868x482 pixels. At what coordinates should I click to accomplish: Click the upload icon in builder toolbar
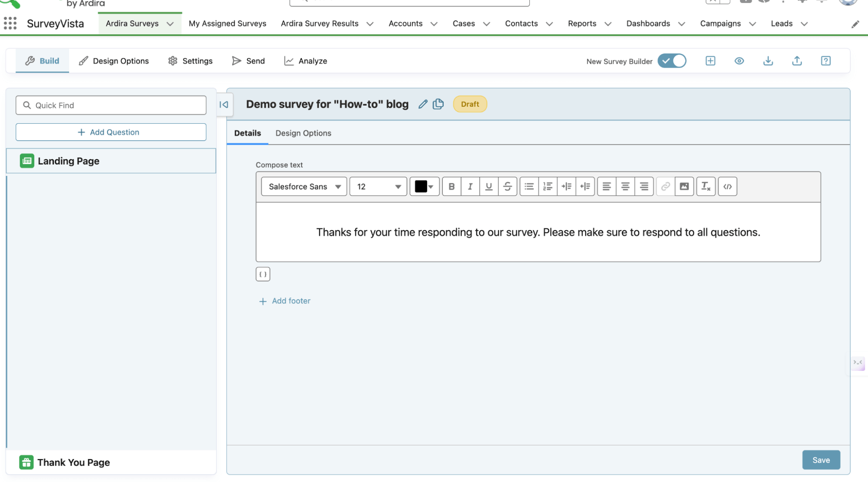pos(797,61)
